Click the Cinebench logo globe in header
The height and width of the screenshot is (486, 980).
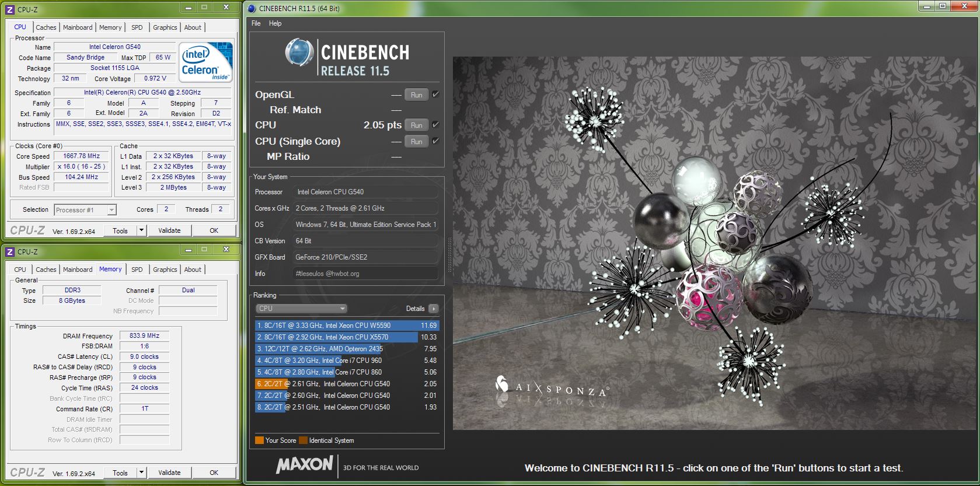299,53
